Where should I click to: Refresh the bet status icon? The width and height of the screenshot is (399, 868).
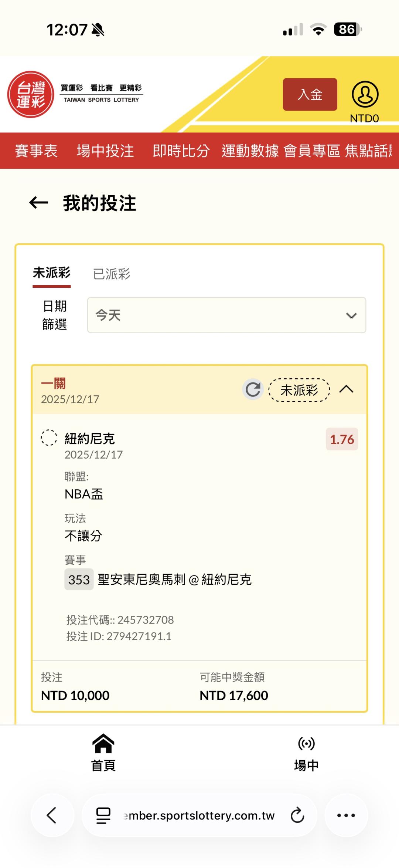click(253, 389)
